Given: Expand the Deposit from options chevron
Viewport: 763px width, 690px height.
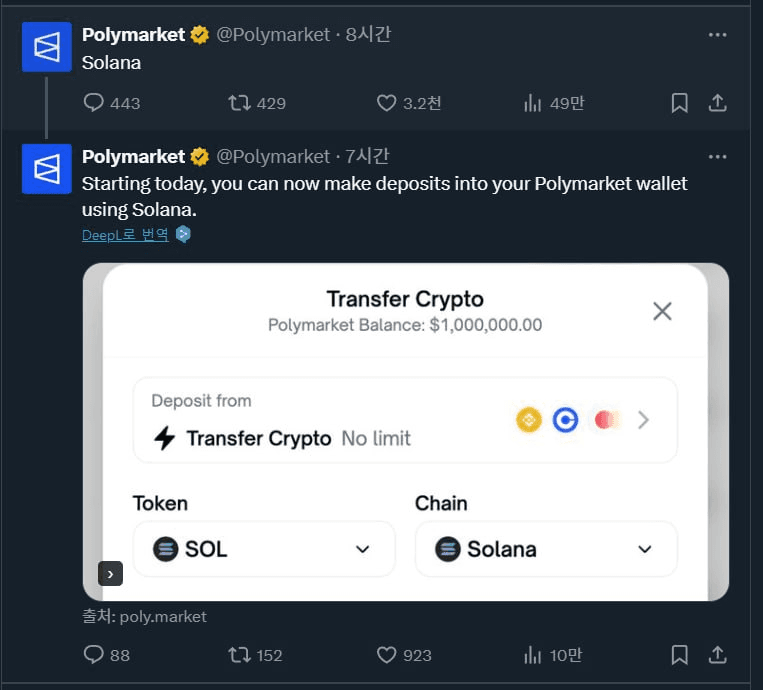Looking at the screenshot, I should (643, 419).
